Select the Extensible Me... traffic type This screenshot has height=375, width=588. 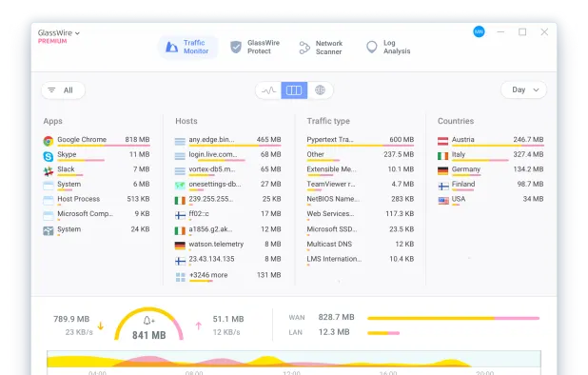click(x=361, y=170)
